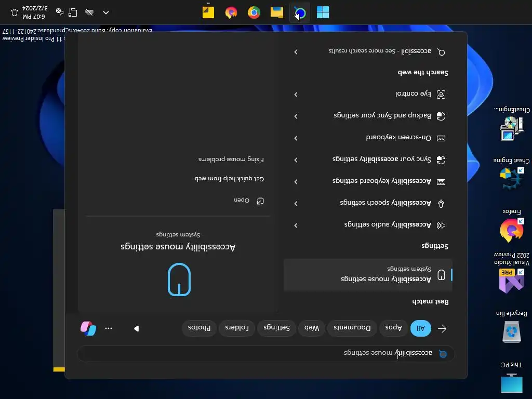Click the back arrow in search panel

(x=442, y=328)
